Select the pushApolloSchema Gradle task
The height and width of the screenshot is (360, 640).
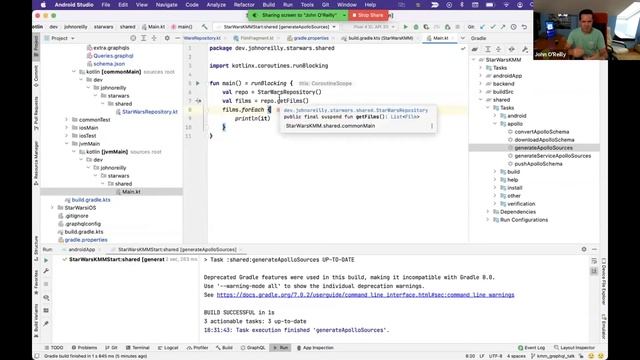coord(538,164)
